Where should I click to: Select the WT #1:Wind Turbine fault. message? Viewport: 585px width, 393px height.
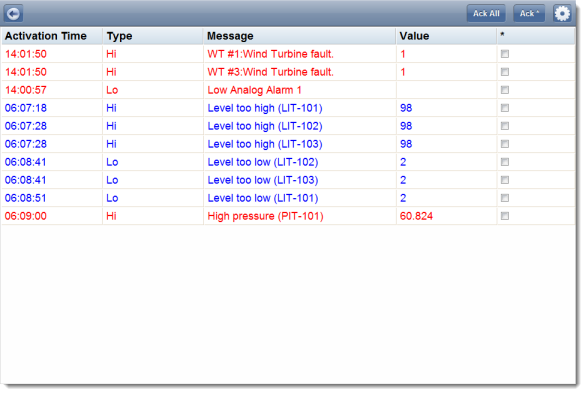coord(270,54)
